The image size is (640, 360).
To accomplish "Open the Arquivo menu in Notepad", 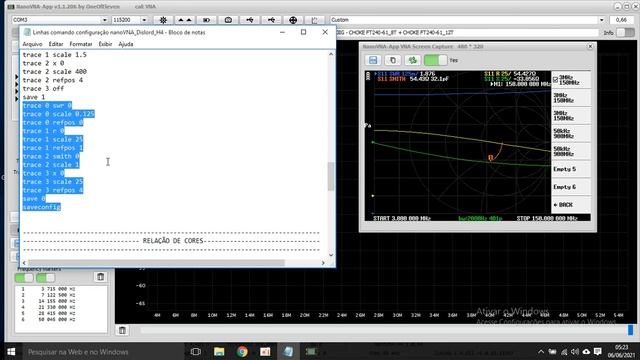I will pos(32,44).
